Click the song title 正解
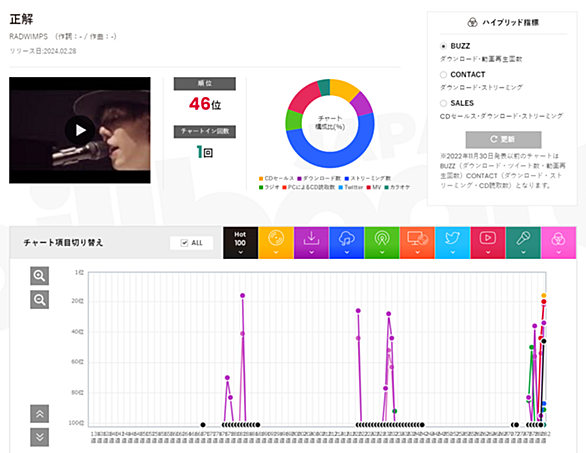Viewport: 586px width, 453px height. click(21, 19)
